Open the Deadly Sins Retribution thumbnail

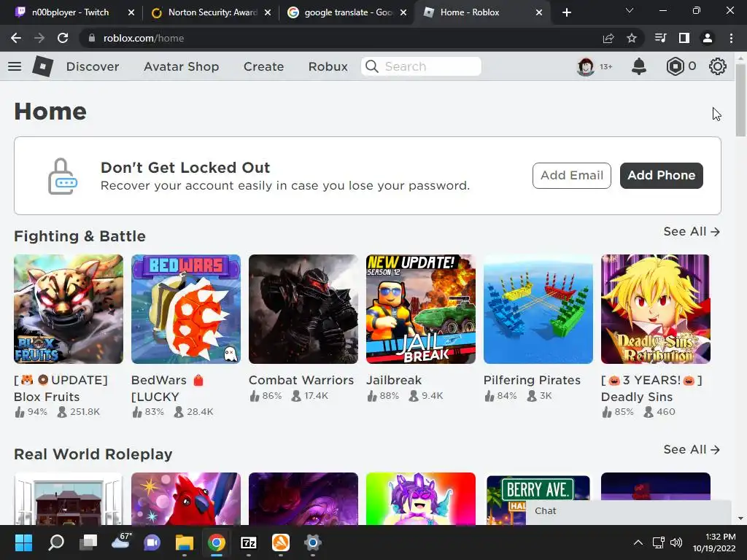pyautogui.click(x=656, y=309)
